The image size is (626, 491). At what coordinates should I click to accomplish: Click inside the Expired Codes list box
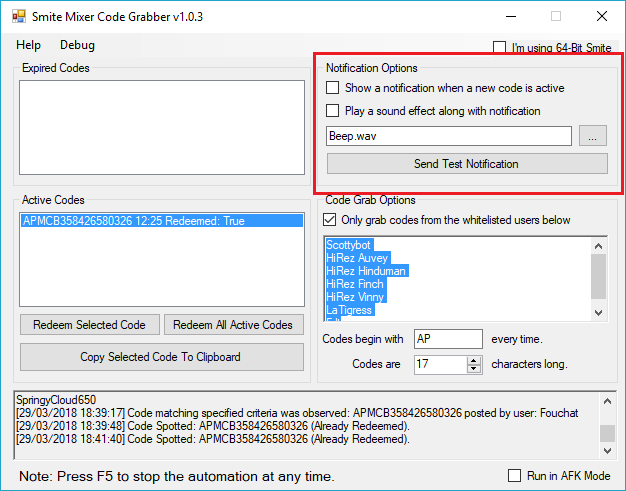pyautogui.click(x=162, y=127)
